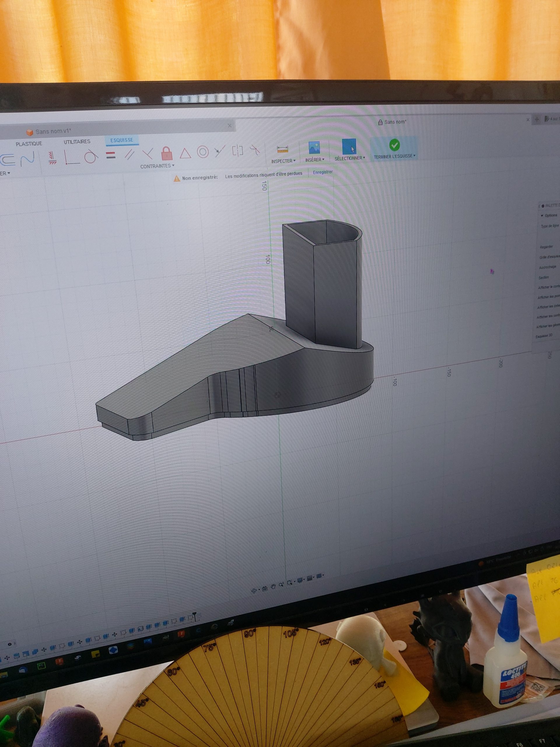Choose the Perpendicular constraint icon

(148, 154)
